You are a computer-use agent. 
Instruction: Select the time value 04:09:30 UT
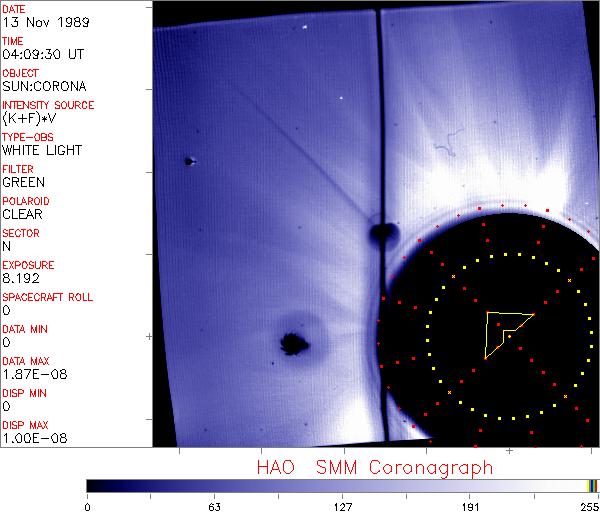[43, 54]
